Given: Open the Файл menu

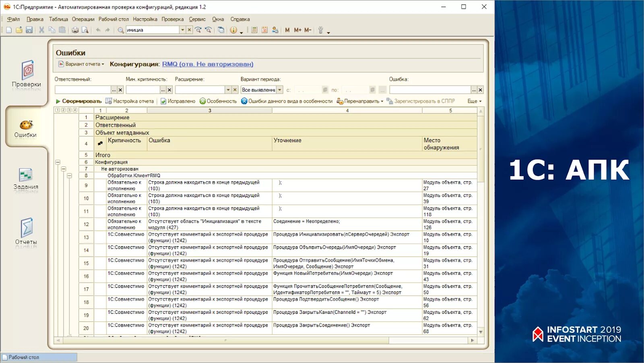Looking at the screenshot, I should tap(13, 19).
